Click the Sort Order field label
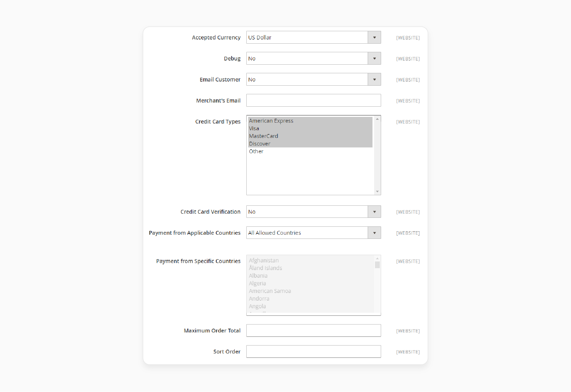Screen dimensions: 571x392 point(227,352)
